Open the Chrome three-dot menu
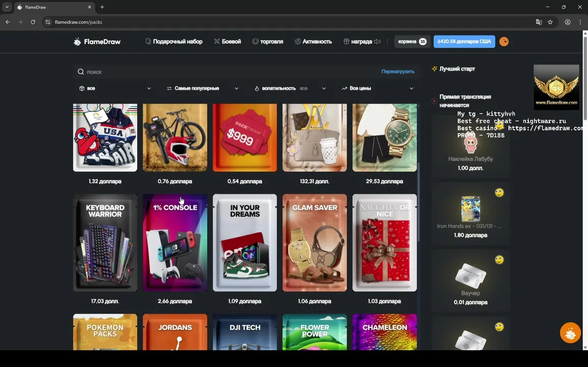Viewport: 588px width, 367px height. tap(580, 22)
